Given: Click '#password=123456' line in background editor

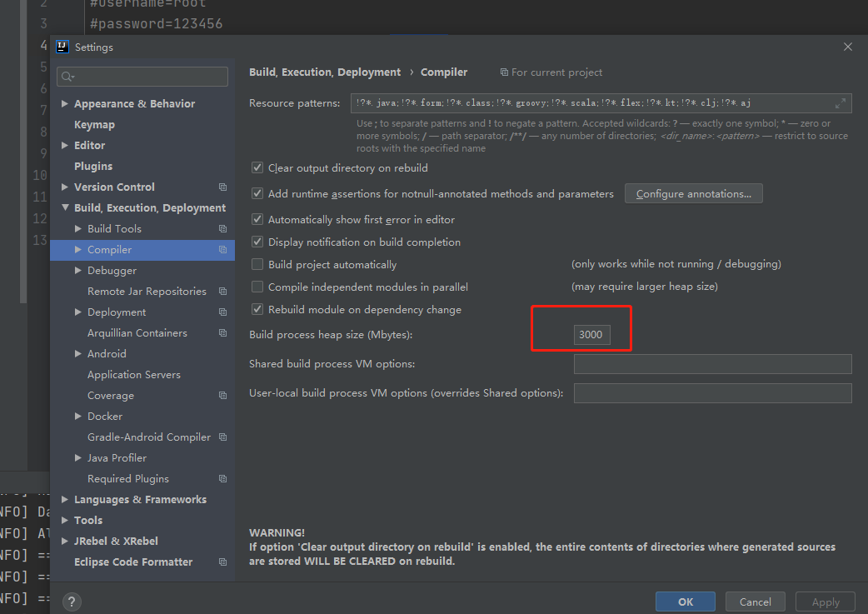Looking at the screenshot, I should tap(157, 24).
